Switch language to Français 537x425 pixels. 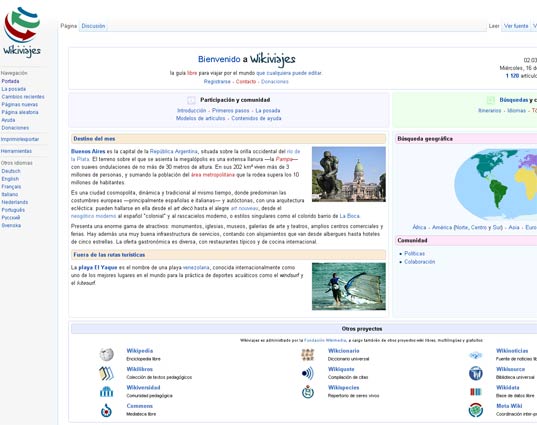click(x=11, y=187)
